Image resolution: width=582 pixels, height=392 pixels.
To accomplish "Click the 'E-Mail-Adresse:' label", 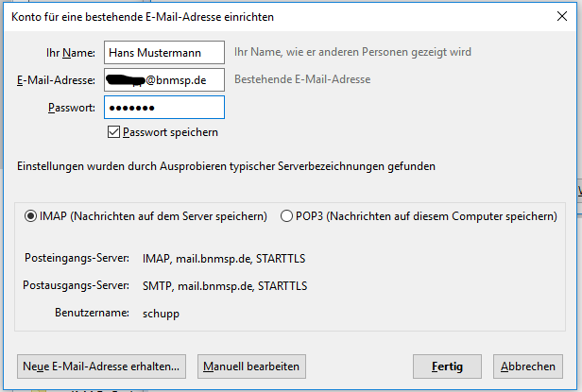I will 56,80.
